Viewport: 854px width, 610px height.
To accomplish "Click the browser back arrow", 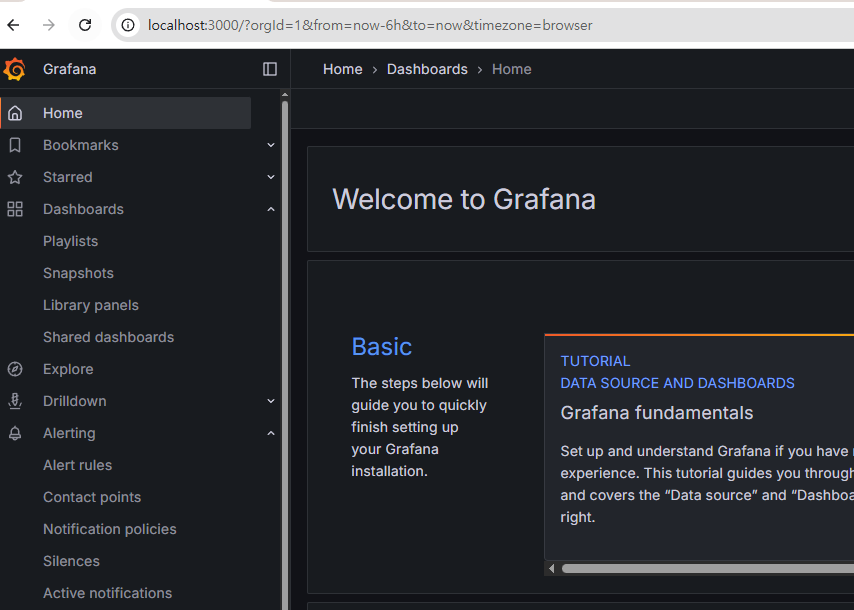I will point(14,25).
